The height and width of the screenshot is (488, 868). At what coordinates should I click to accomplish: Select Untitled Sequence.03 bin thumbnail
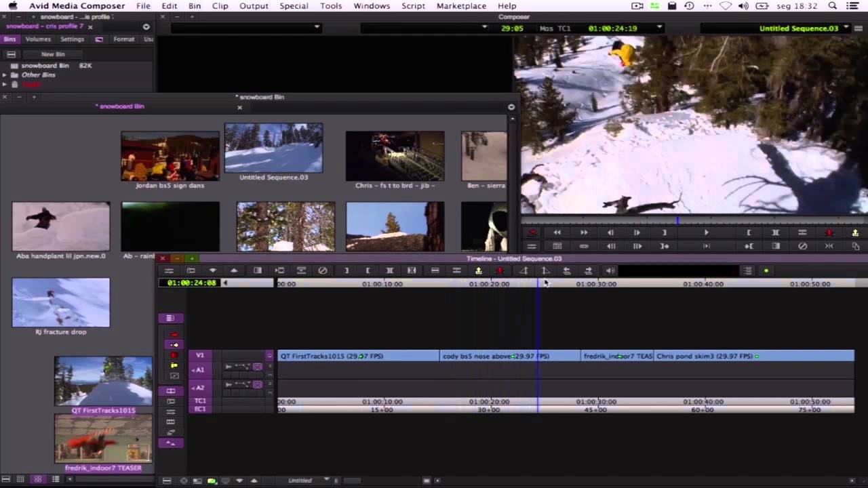tap(274, 148)
